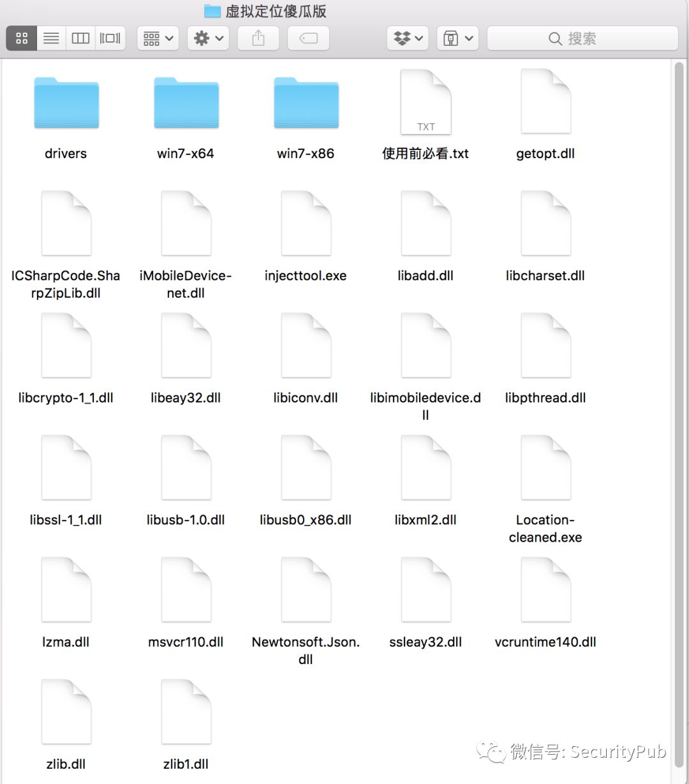Select the msvcr110.dll file icon

(186, 590)
